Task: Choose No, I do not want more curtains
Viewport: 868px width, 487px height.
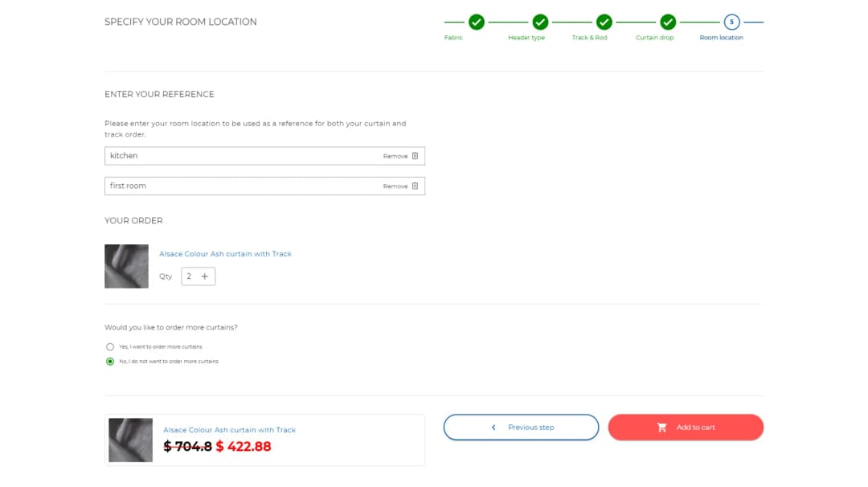Action: tap(109, 362)
